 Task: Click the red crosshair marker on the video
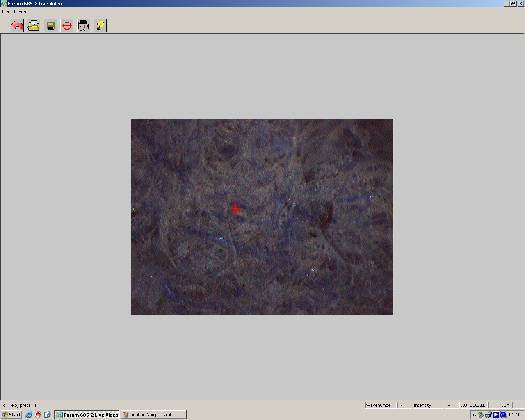tap(236, 209)
